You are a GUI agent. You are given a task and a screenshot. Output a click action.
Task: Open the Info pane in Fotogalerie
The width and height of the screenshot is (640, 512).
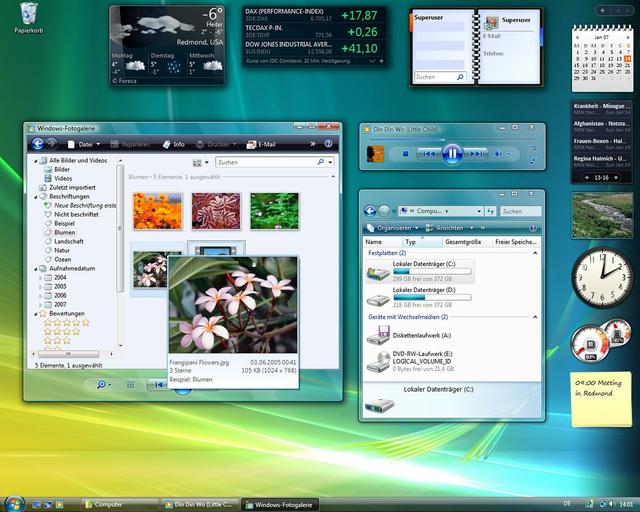[x=173, y=144]
